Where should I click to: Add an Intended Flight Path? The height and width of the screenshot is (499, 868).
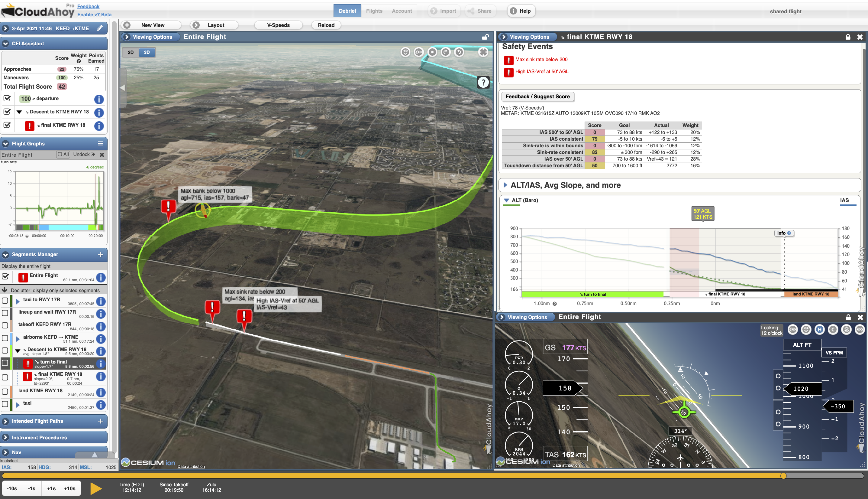click(100, 421)
